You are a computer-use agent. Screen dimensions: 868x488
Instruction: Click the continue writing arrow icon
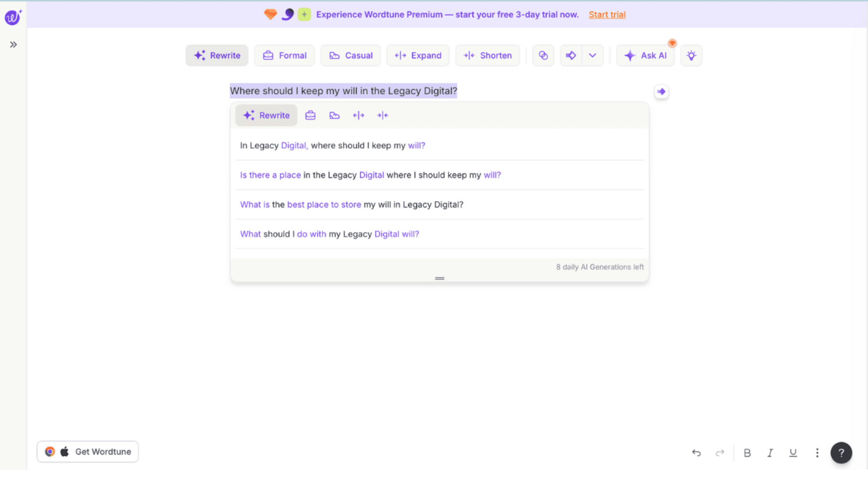click(x=571, y=56)
